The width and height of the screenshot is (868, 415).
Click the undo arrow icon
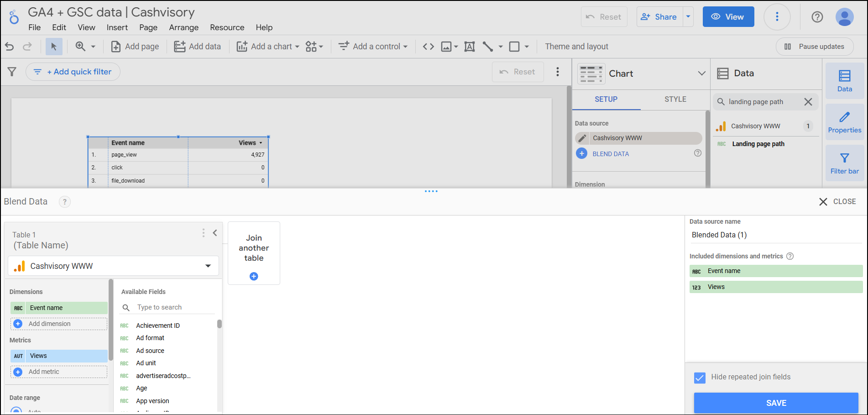tap(10, 47)
